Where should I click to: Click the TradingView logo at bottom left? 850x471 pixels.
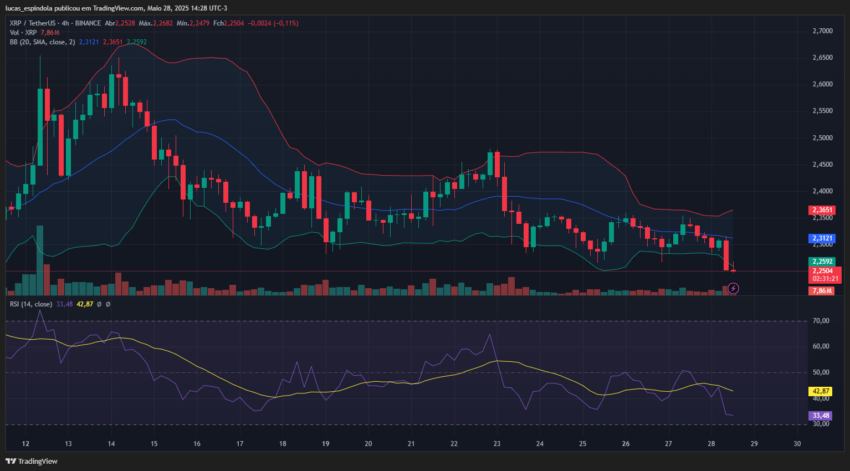click(31, 461)
